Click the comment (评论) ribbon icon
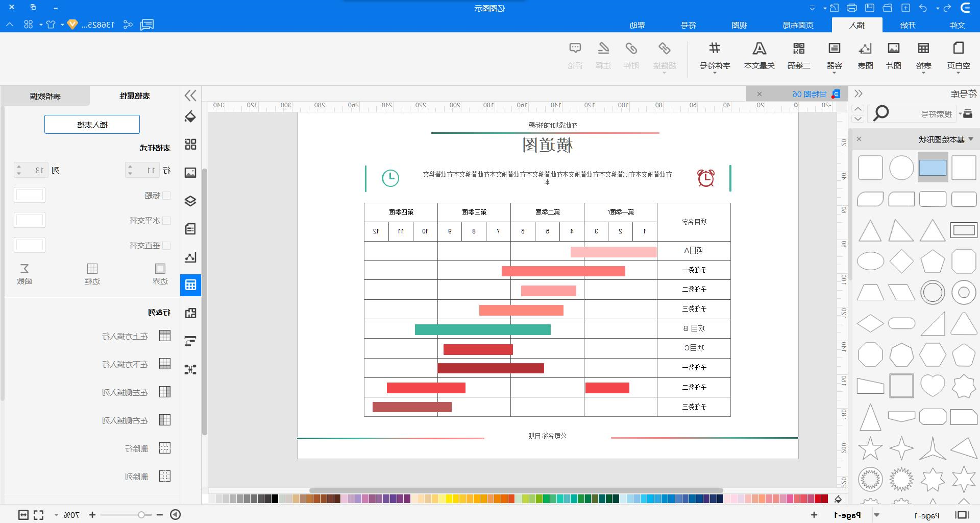Viewport: 980px width, 523px height. (x=575, y=55)
